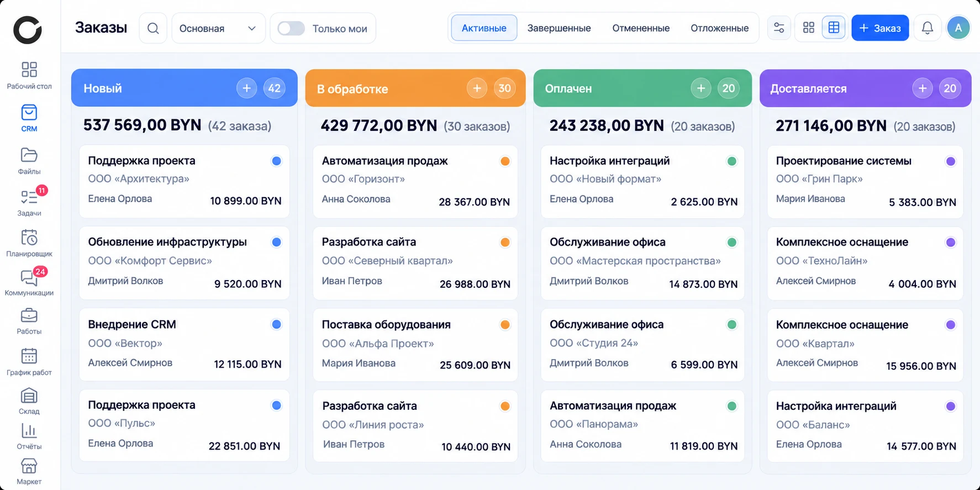Open Коммуникации chat icon
The height and width of the screenshot is (490, 980).
click(x=29, y=277)
